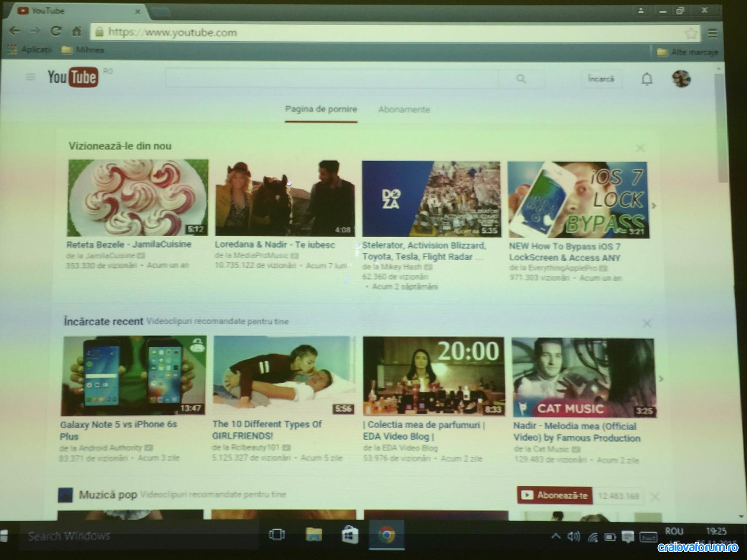This screenshot has height=560, width=747.
Task: Open Galaxy Note 5 vs iPhone 6s title
Action: click(118, 430)
